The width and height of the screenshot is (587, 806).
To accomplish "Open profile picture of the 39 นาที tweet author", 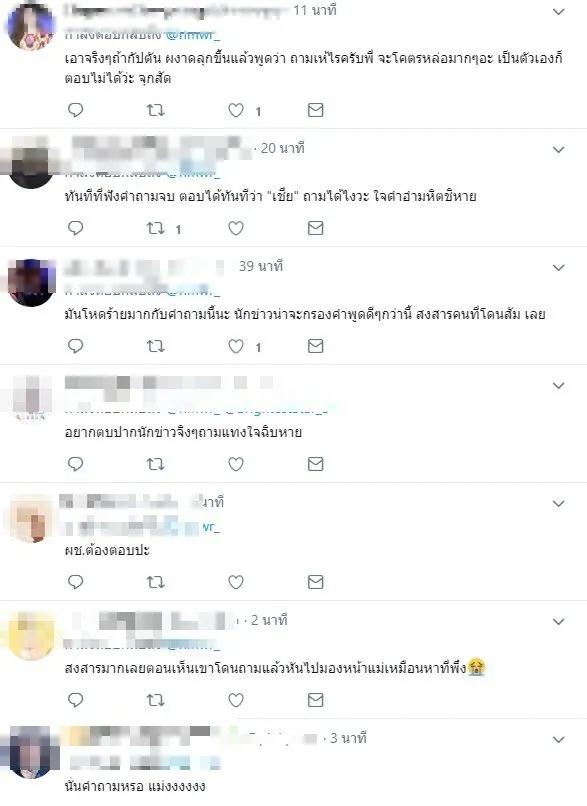I will pyautogui.click(x=31, y=283).
